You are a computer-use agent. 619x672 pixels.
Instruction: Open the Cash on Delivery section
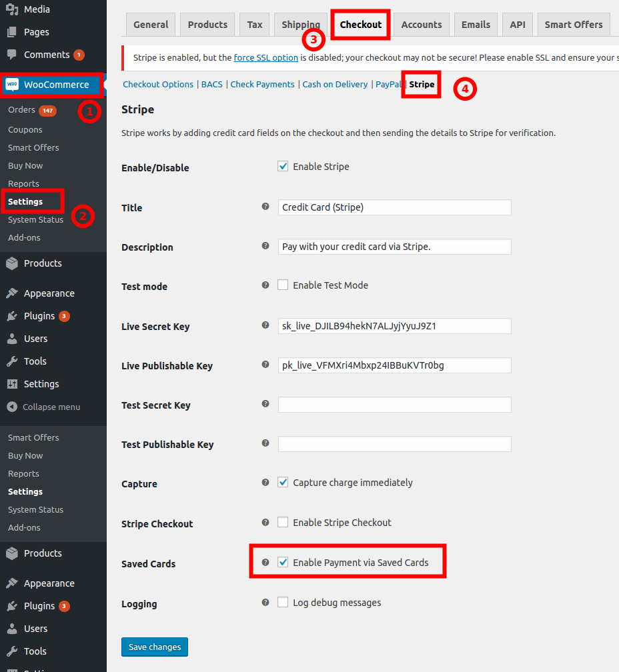click(336, 85)
